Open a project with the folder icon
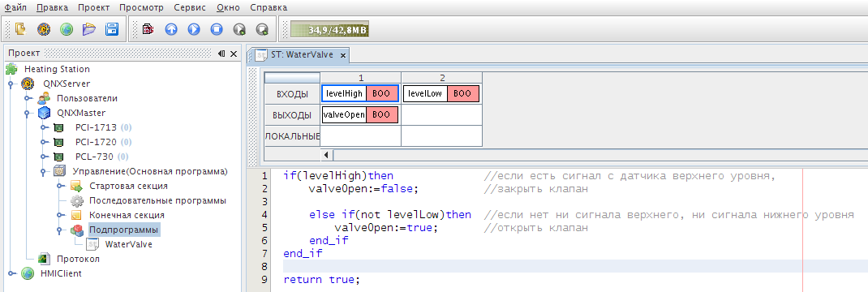Screen dimensions: 868x292 pos(89,28)
